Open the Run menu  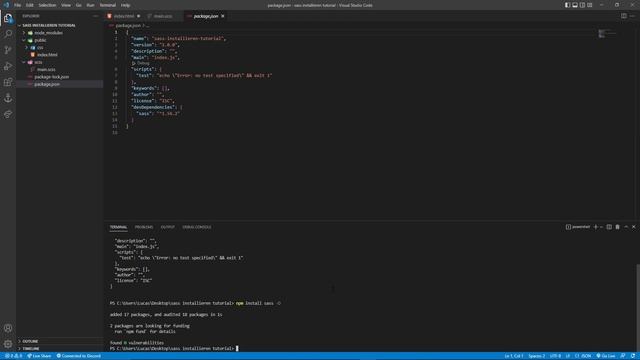pyautogui.click(x=91, y=5)
